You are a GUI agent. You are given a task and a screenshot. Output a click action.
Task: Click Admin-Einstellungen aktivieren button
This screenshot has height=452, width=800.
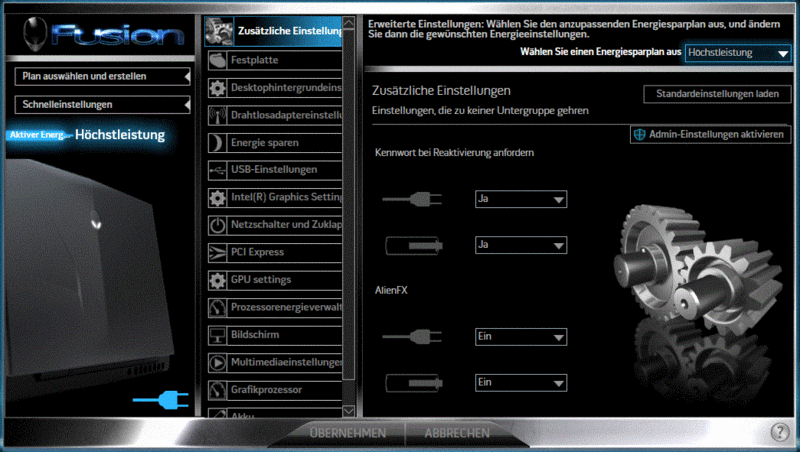[711, 135]
